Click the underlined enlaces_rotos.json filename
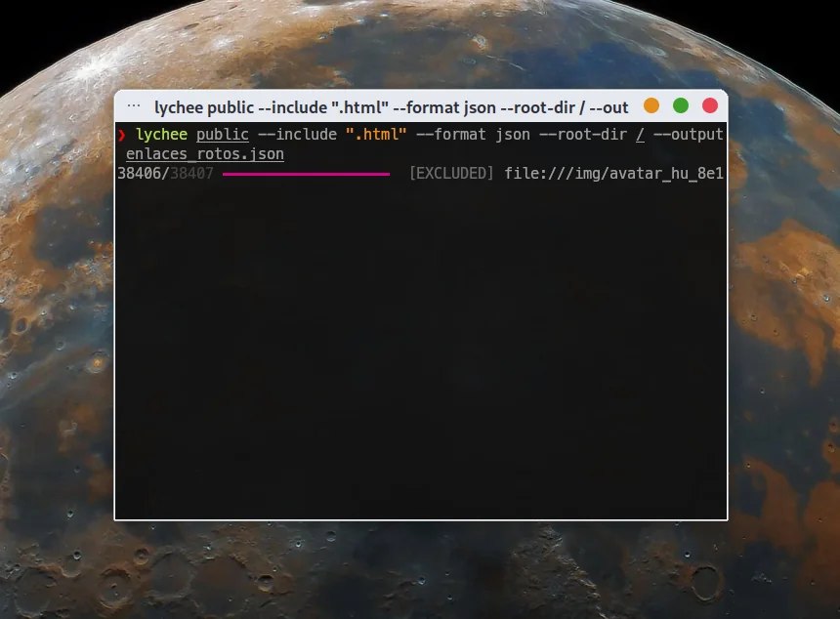This screenshot has height=619, width=840. [x=205, y=154]
